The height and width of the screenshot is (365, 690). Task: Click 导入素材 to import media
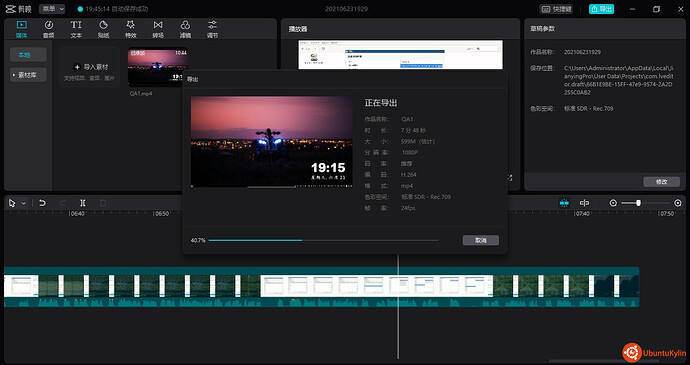tap(90, 67)
